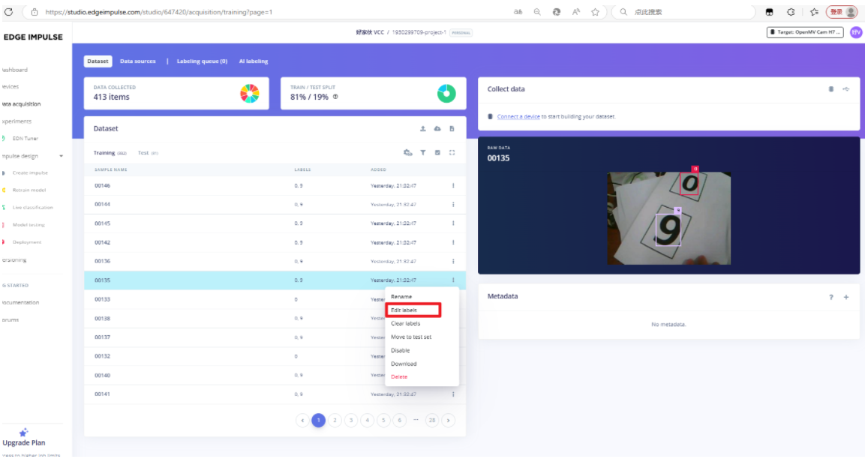Open Metadata help question mark

[x=831, y=297]
